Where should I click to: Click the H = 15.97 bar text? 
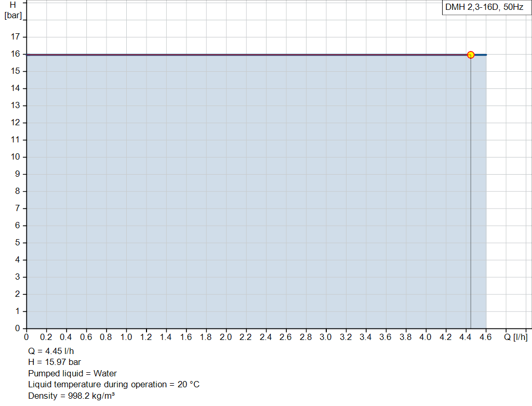tap(54, 362)
